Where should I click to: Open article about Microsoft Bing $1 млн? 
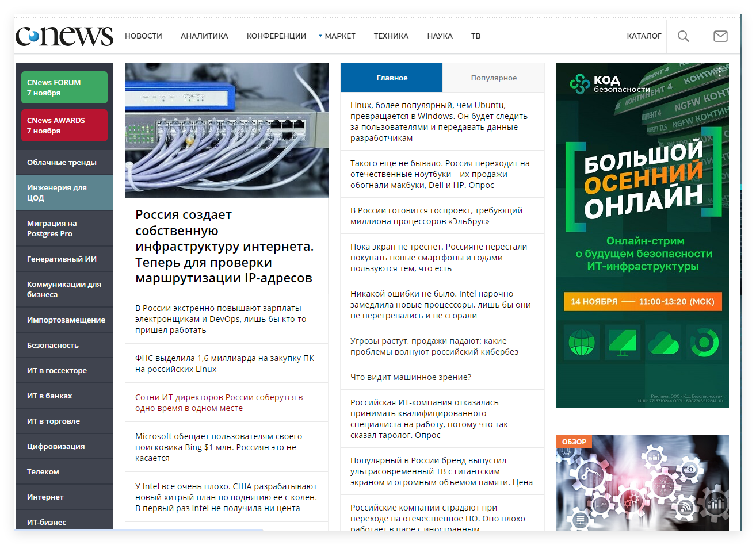point(219,447)
